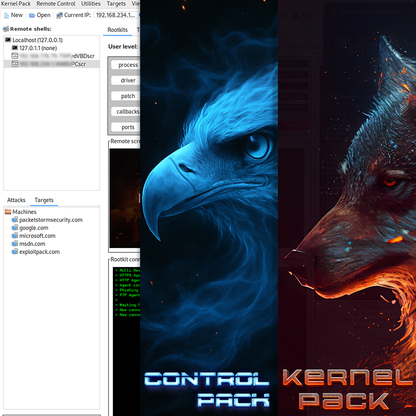Click the Localhost terminal icon
Screen dimensions: 416x416
(8, 40)
